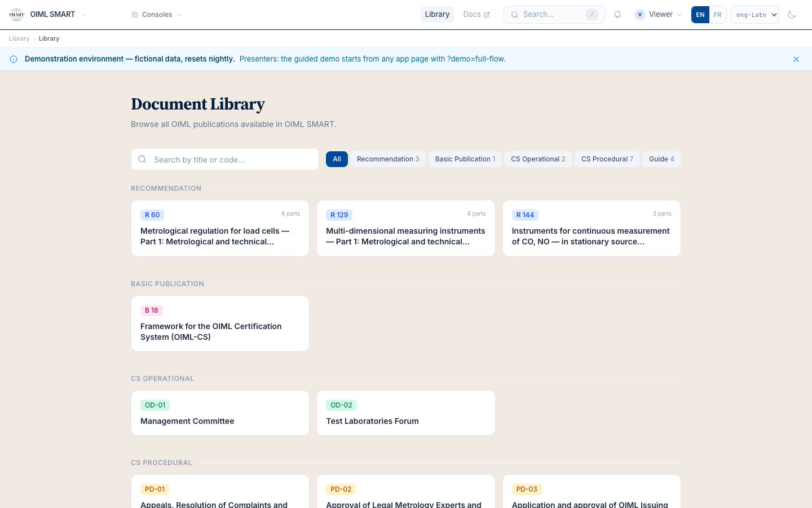Screen dimensions: 812x508
Task: Toggle dark mode moon icon
Action: tap(792, 15)
